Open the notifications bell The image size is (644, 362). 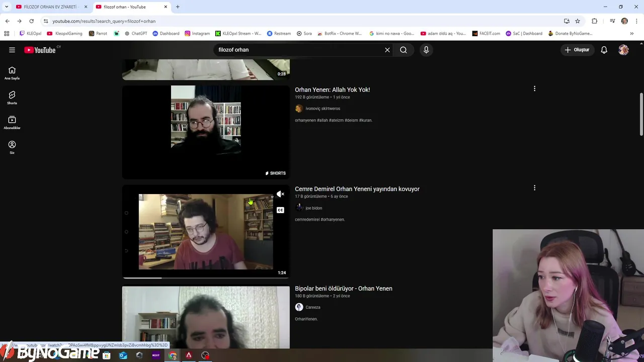(x=604, y=50)
